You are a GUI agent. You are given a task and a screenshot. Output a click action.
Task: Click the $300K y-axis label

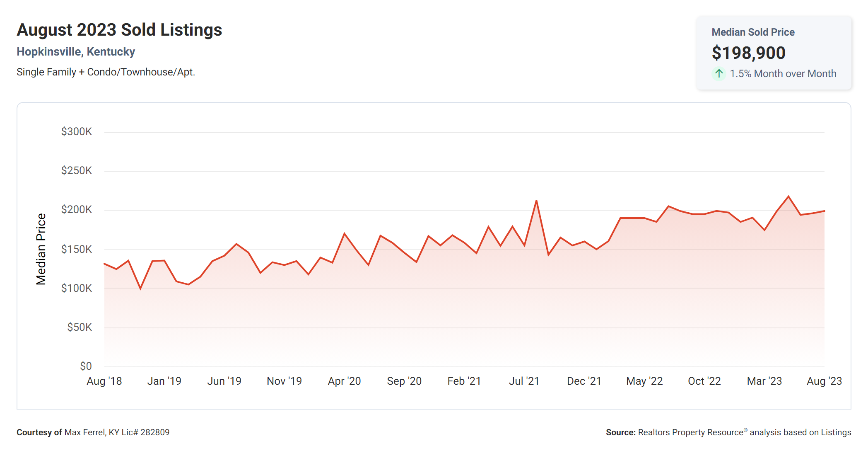[x=77, y=132]
